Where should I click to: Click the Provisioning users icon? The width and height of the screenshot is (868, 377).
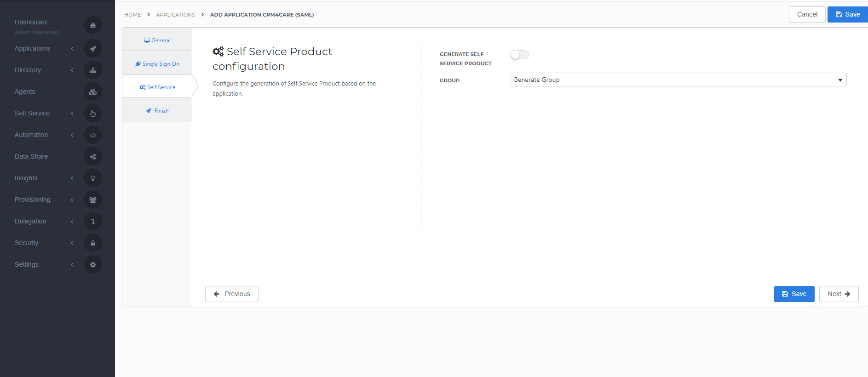point(93,200)
